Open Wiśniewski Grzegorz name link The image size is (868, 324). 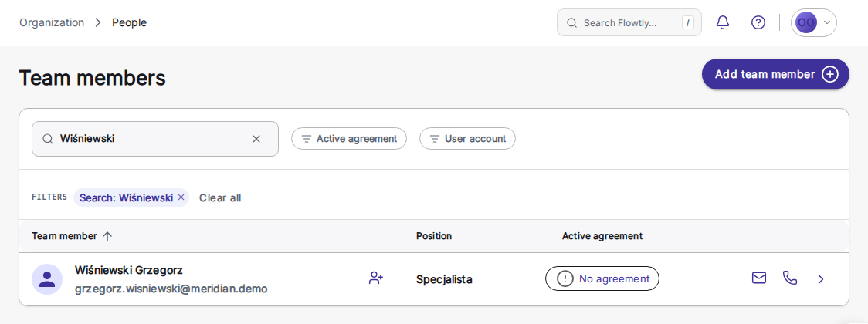[128, 270]
